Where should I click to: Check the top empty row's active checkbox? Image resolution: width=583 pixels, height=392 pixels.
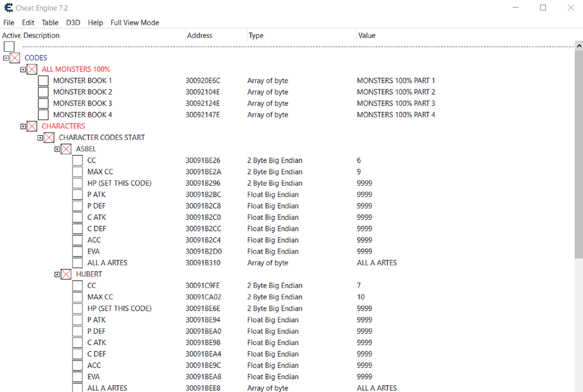(x=9, y=47)
